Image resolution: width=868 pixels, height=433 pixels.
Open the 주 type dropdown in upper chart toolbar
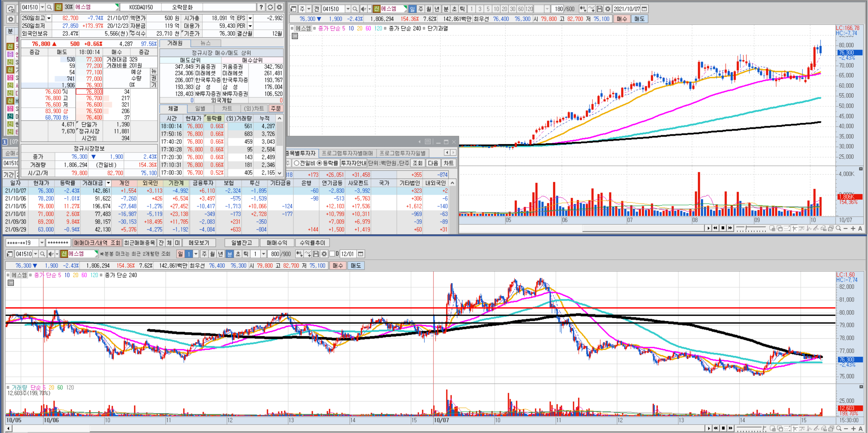[x=309, y=9]
